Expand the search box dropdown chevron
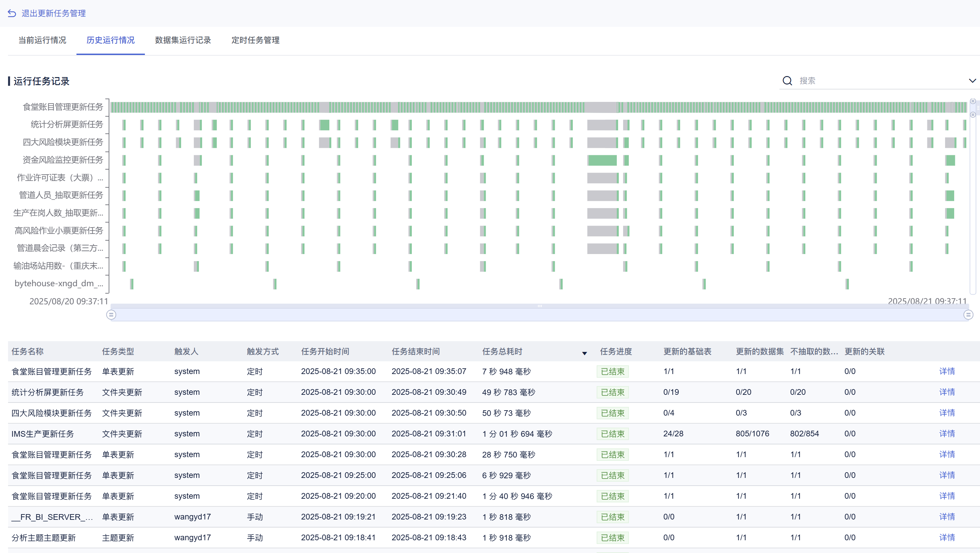 (972, 80)
